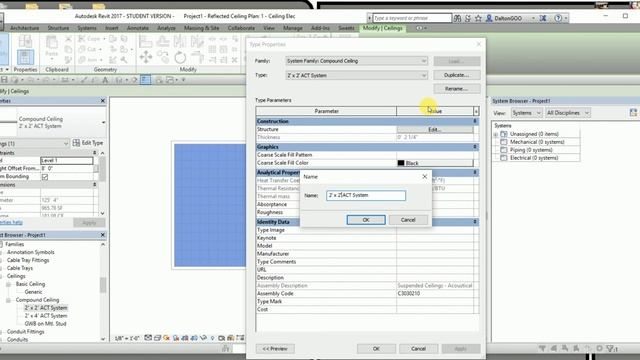This screenshot has height=360, width=640.
Task: Click Cancel in the Name dialog
Action: (x=408, y=220)
